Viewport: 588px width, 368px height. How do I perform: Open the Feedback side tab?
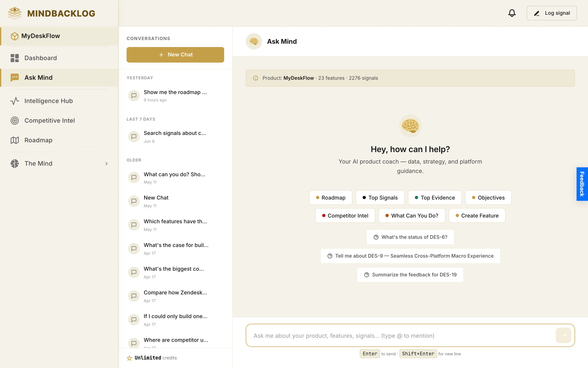click(582, 184)
